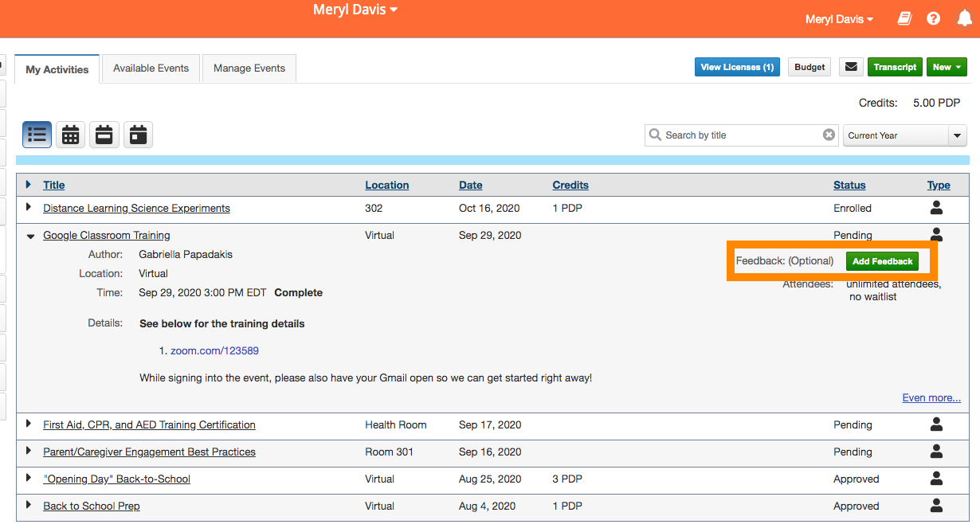Collapse the Google Classroom Training row
980x532 pixels.
30,236
